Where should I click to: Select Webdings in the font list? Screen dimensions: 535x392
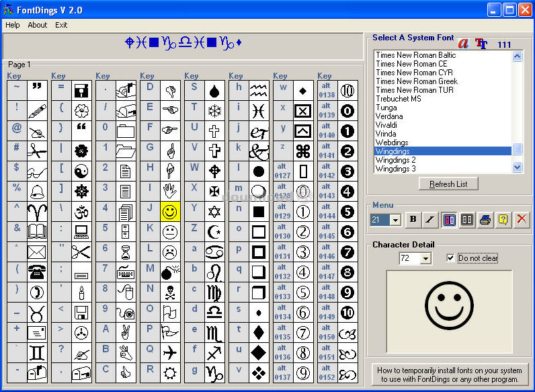tap(391, 143)
